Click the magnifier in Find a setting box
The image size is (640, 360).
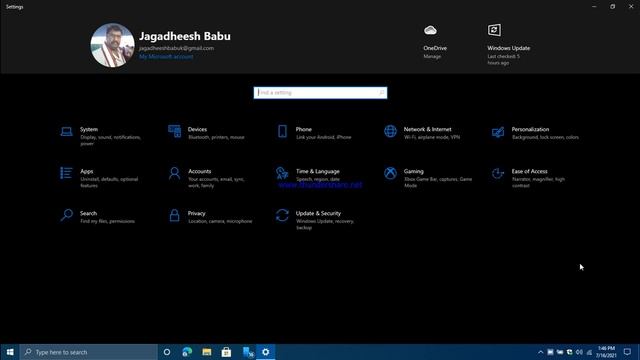(382, 93)
